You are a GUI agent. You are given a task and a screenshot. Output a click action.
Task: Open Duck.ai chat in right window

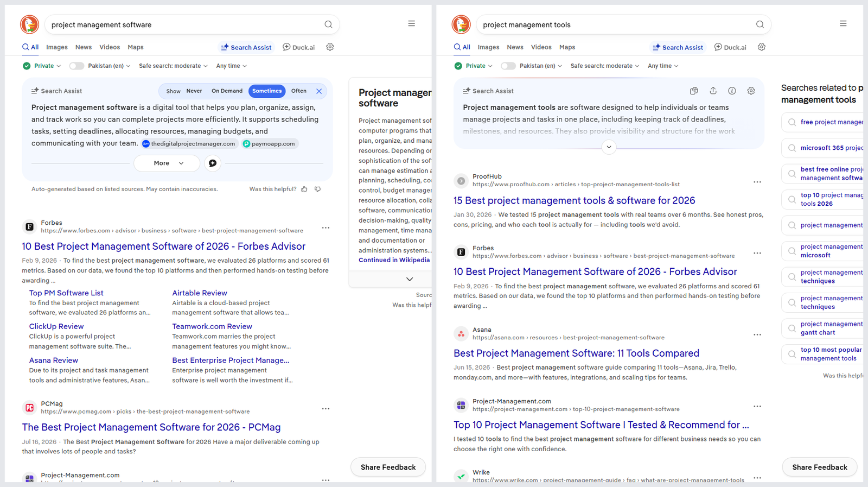click(730, 47)
